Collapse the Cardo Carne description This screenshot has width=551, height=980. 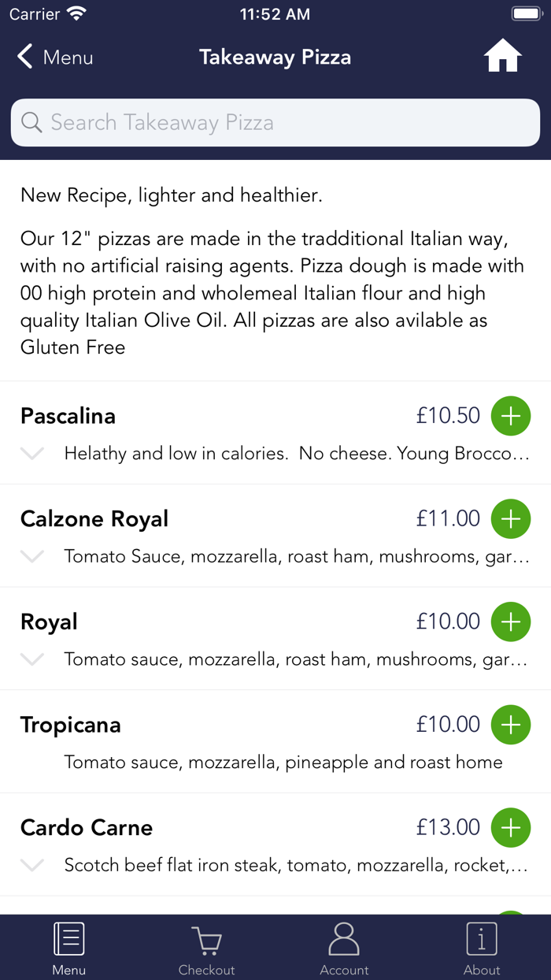(x=31, y=865)
